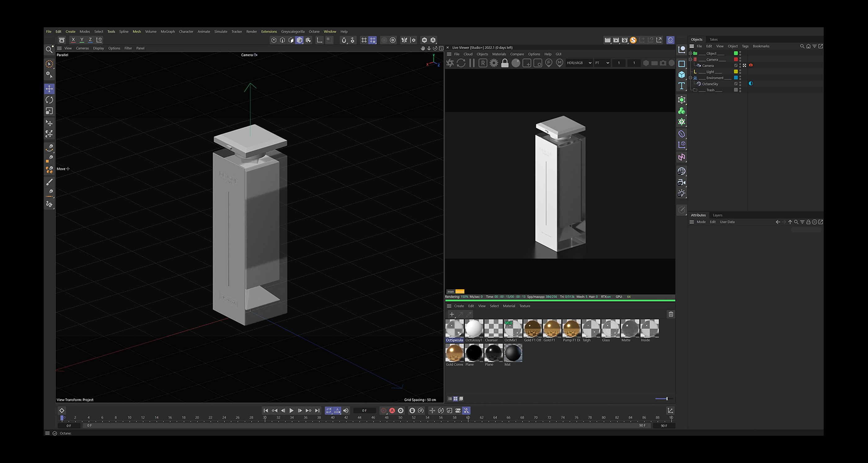Viewport: 868px width, 463px height.
Task: Open the MoGraph menu
Action: click(167, 32)
